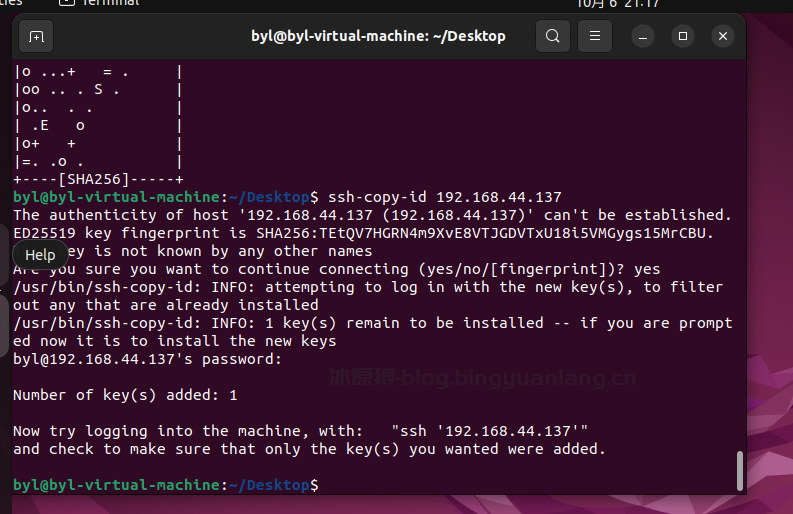
Task: Close the terminal window
Action: click(723, 37)
